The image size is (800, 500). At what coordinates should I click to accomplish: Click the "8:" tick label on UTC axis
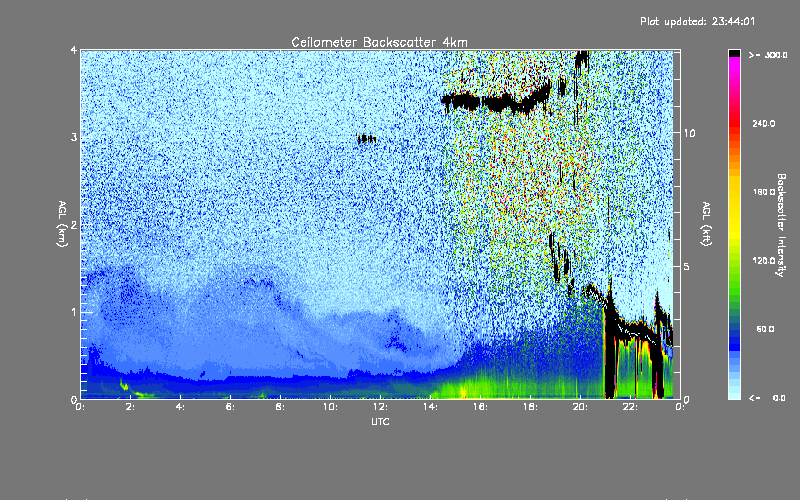pos(280,407)
